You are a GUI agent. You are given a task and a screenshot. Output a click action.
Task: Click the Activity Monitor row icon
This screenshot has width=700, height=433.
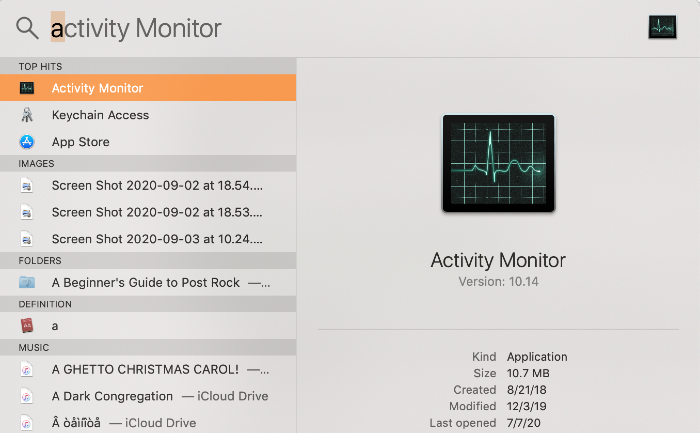pos(27,88)
